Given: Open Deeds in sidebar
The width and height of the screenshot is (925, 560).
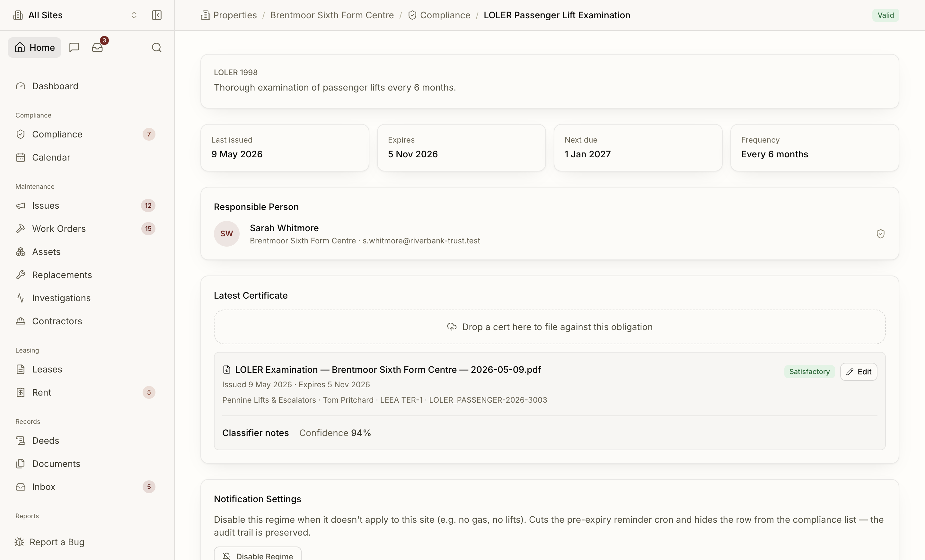Looking at the screenshot, I should coord(85,440).
